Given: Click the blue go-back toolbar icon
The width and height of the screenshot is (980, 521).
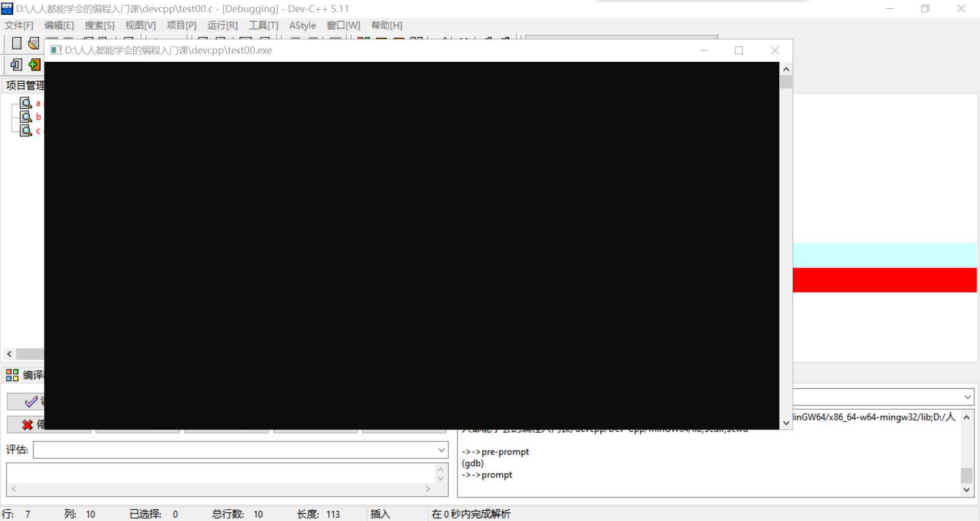Looking at the screenshot, I should [16, 64].
